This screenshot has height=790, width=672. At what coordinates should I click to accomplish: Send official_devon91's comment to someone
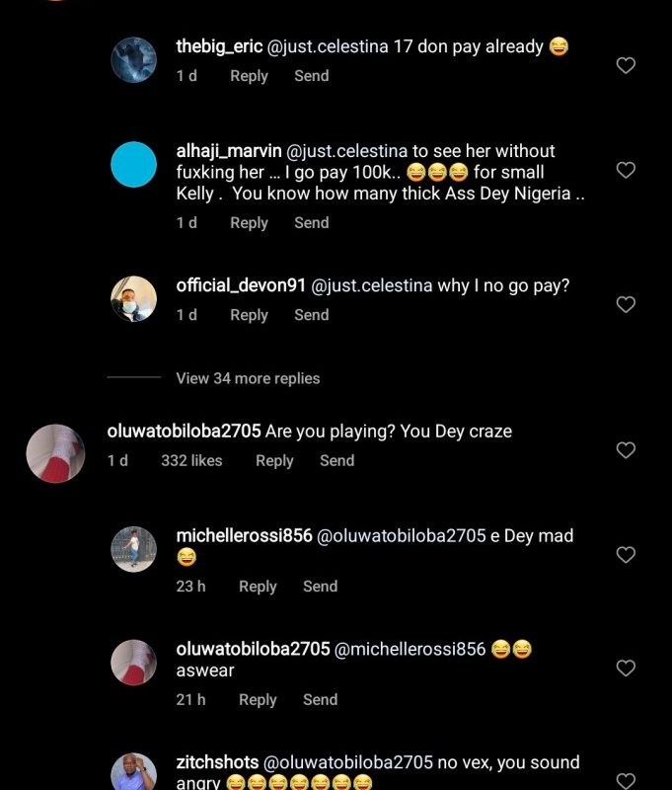(x=311, y=315)
